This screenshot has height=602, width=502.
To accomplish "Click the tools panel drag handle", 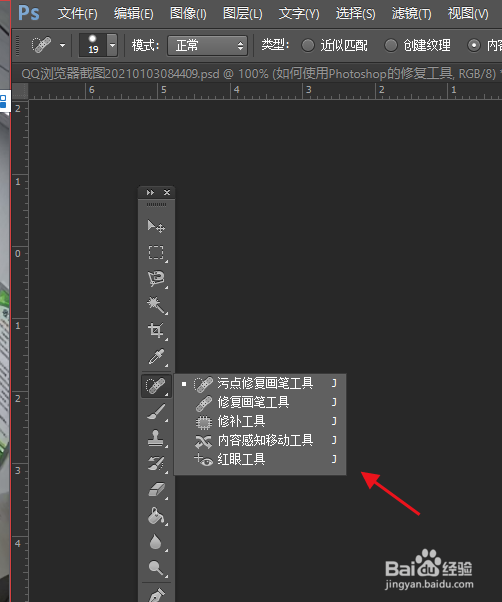I will [x=157, y=205].
